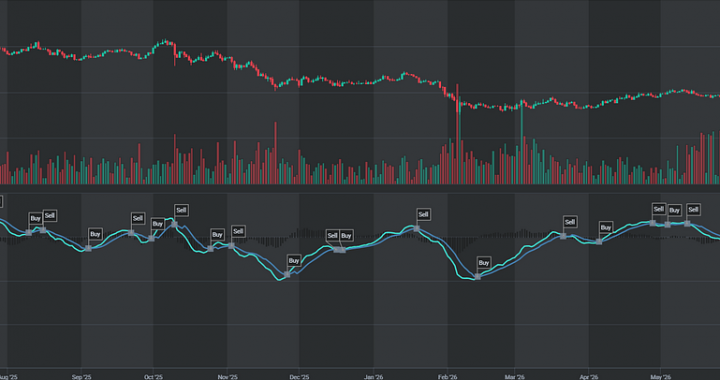This screenshot has height=380, width=720.
Task: Click the Buy marker in early October '25
Action: 158,224
